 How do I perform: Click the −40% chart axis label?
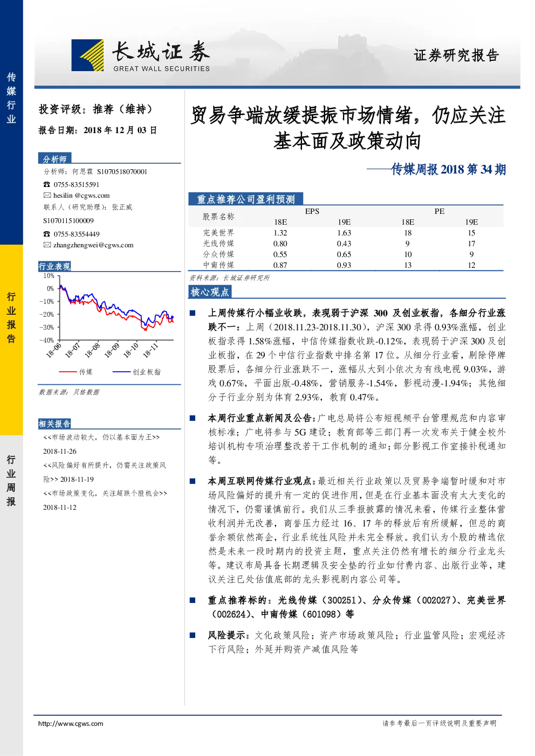point(47,341)
